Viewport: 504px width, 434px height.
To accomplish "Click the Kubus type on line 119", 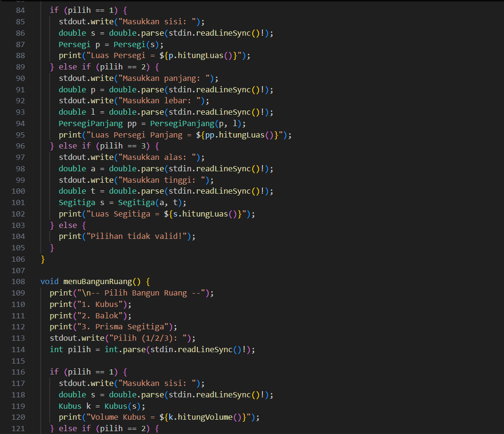I will tap(70, 406).
